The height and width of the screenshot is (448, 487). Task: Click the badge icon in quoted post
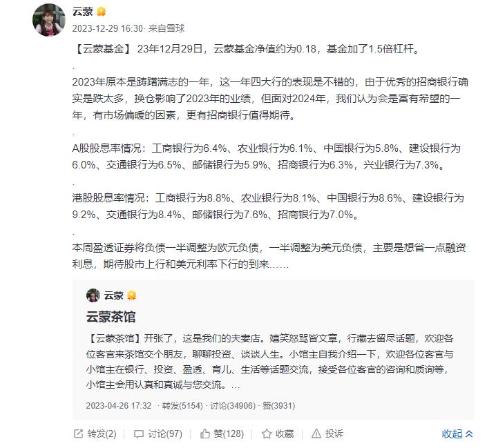pos(131,295)
